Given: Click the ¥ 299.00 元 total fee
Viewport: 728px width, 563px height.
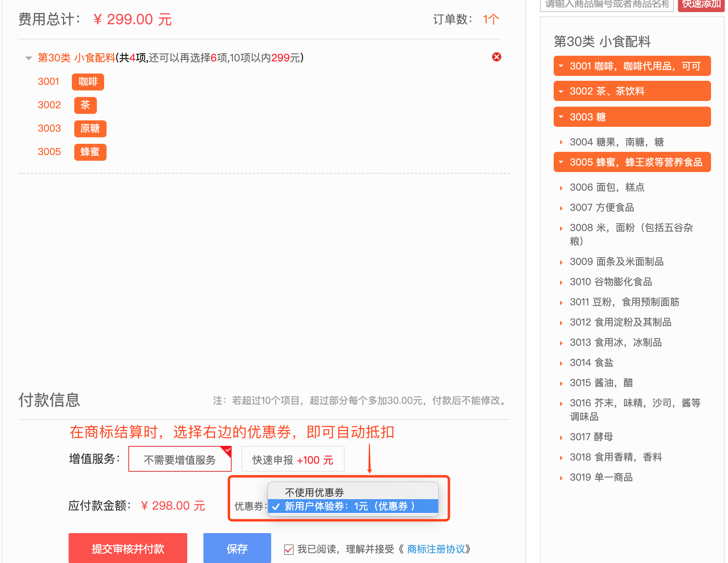Looking at the screenshot, I should pos(133,19).
